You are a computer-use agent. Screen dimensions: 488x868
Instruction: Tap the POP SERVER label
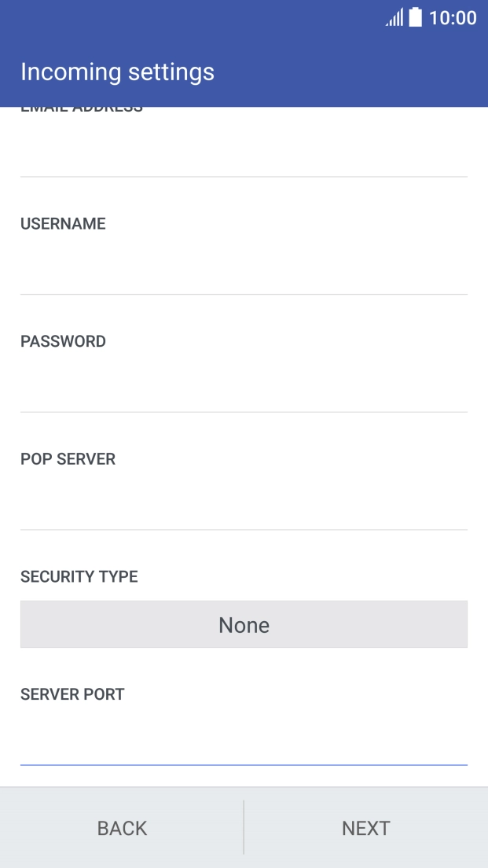tap(68, 459)
